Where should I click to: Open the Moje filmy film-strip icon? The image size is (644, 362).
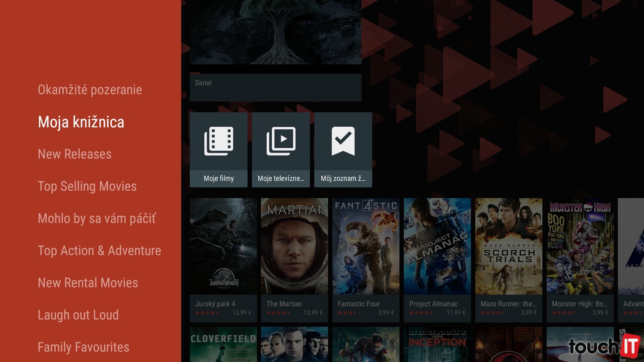[x=219, y=141]
